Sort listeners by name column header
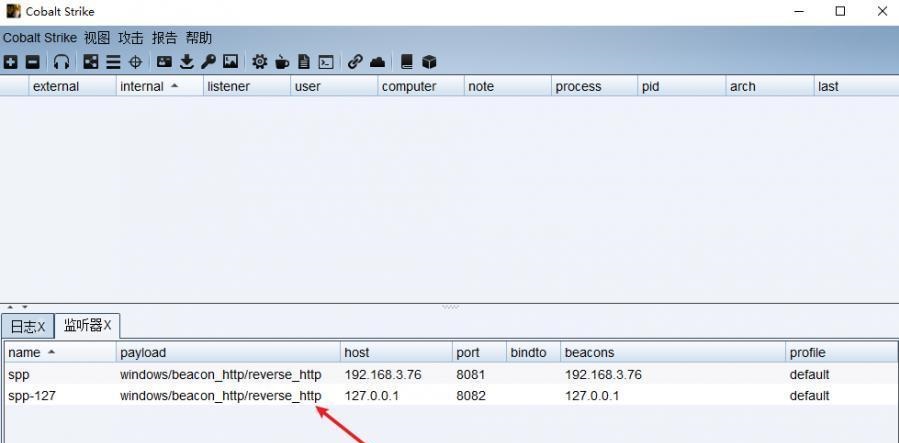The width and height of the screenshot is (899, 443). click(61, 352)
